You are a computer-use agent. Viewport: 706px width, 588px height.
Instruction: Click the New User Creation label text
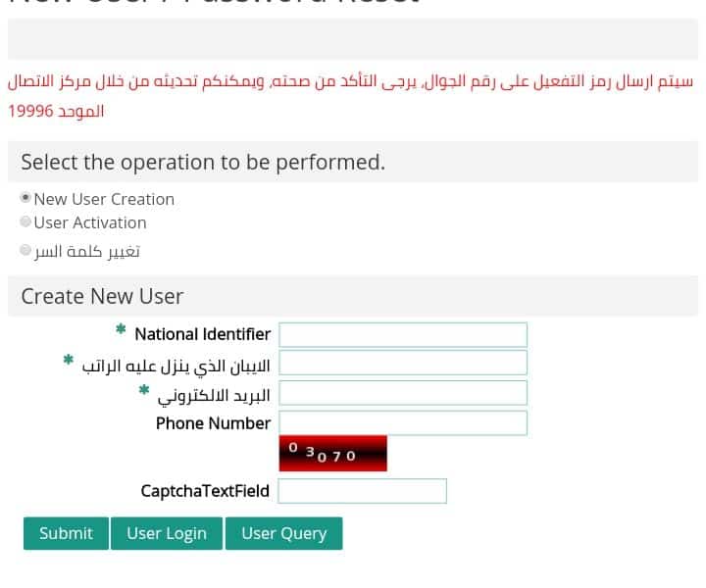(104, 199)
